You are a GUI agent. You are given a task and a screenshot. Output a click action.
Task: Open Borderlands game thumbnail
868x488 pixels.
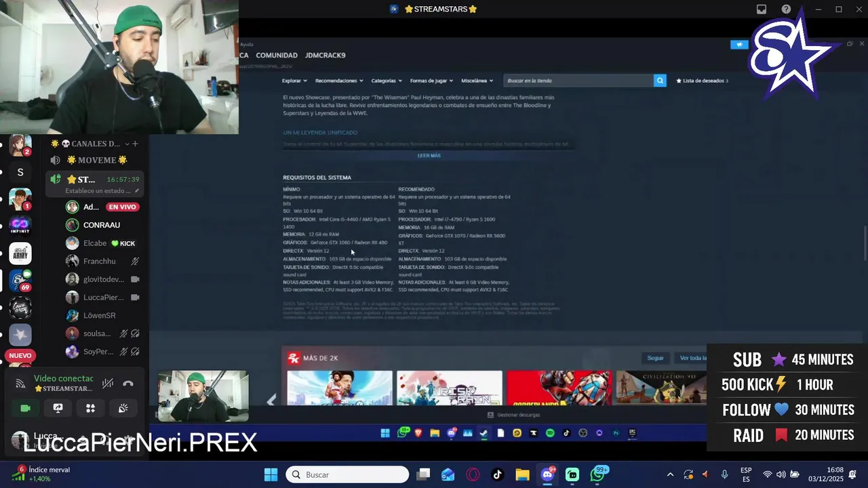559,388
